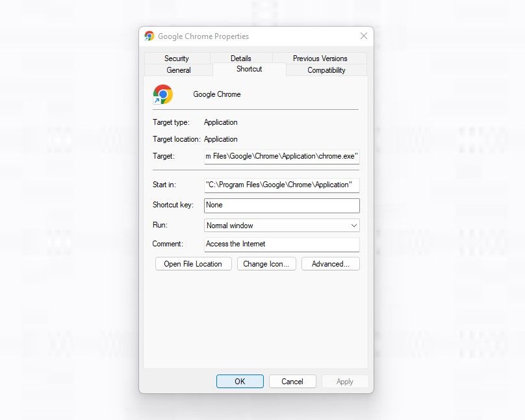Screen dimensions: 525x420
Task: Open the Previous Versions tab
Action: [320, 58]
